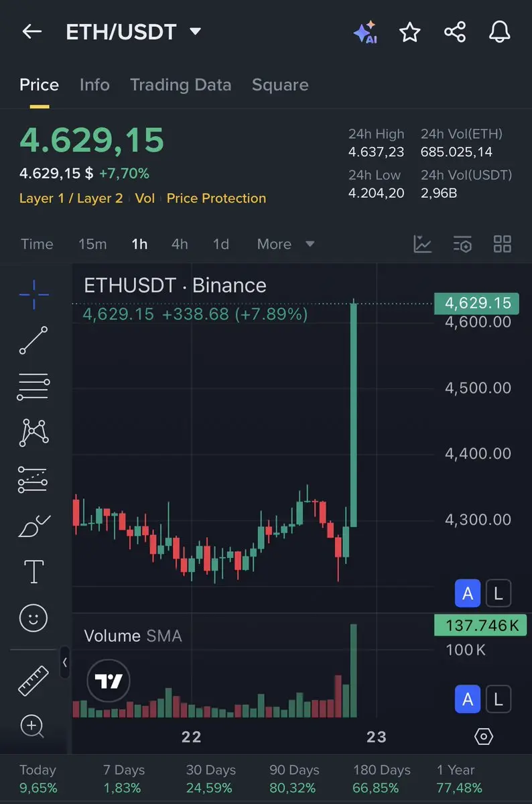The width and height of the screenshot is (532, 804).
Task: Click the 1 Year 77,48% performance
Action: coord(459,779)
